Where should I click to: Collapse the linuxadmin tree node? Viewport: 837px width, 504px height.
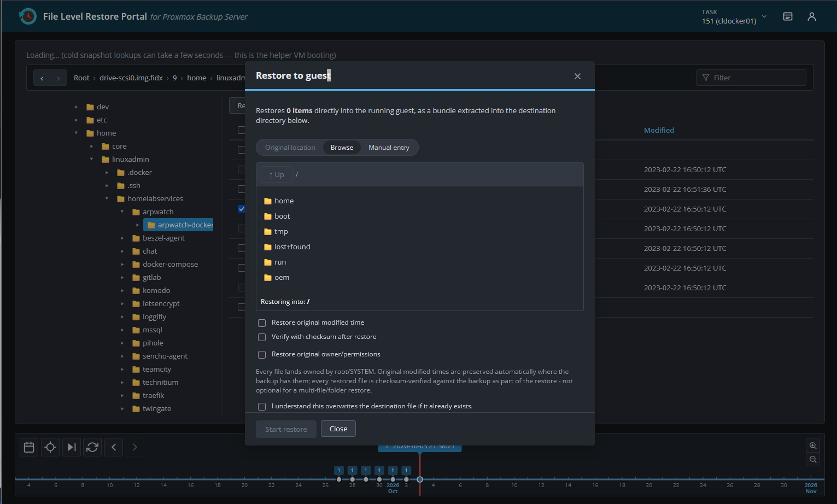coord(91,160)
